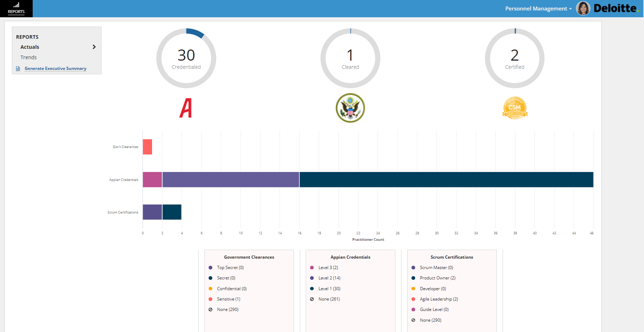The width and height of the screenshot is (644, 332).
Task: Select Actuals in the Reports menu
Action: [x=30, y=47]
